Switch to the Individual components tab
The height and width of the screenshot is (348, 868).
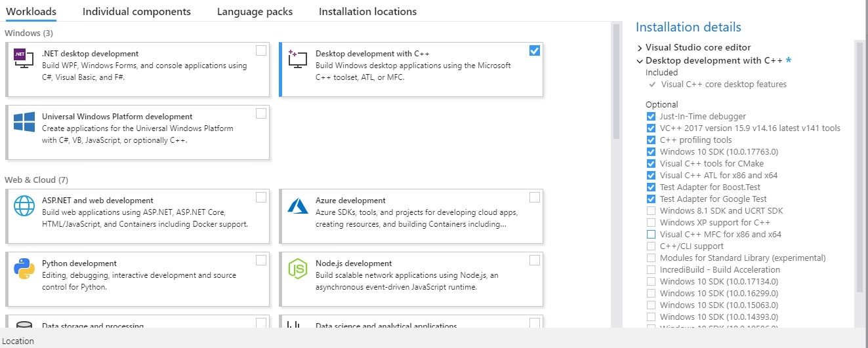[136, 12]
